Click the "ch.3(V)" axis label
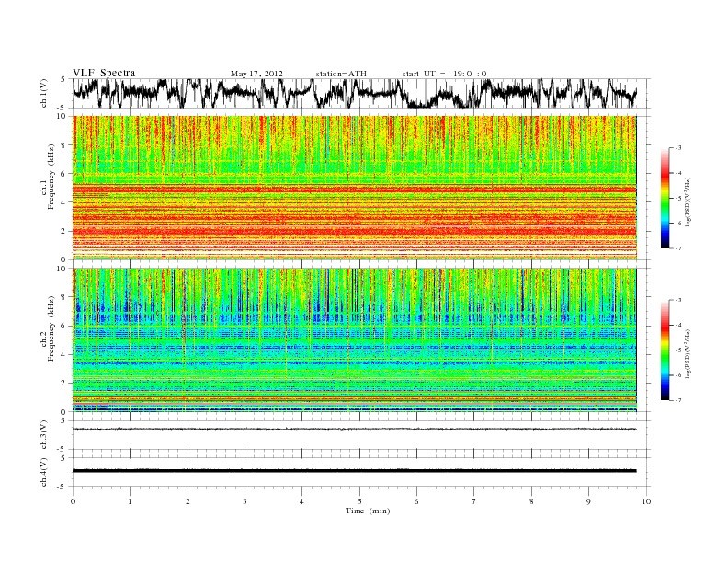This screenshot has width=728, height=563. pos(44,435)
